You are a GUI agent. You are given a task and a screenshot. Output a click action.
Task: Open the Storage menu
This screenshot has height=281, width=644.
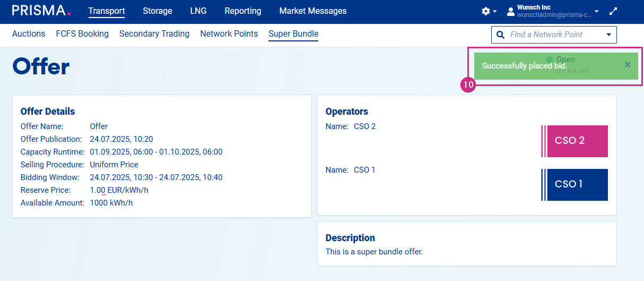coord(158,11)
